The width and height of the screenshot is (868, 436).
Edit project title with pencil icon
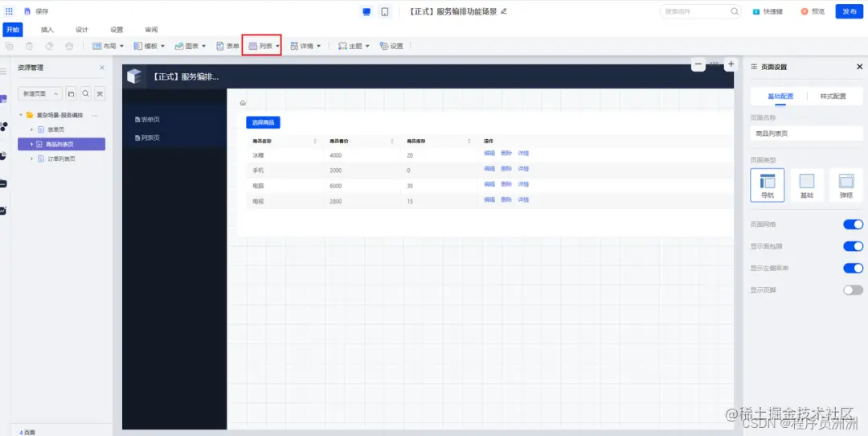(x=503, y=11)
